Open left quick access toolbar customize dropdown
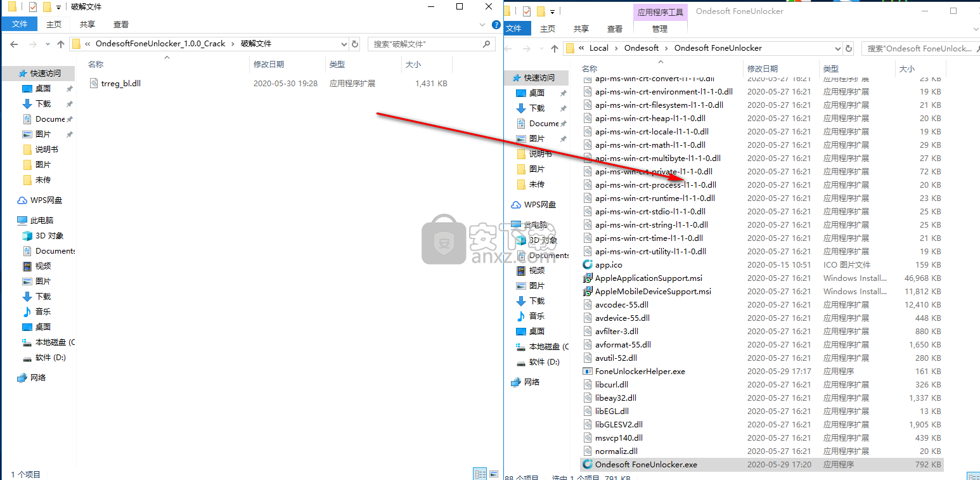The height and width of the screenshot is (480, 980). 59,8
